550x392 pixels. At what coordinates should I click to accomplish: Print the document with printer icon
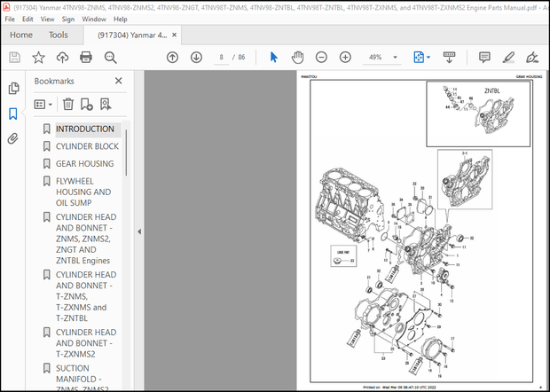86,57
